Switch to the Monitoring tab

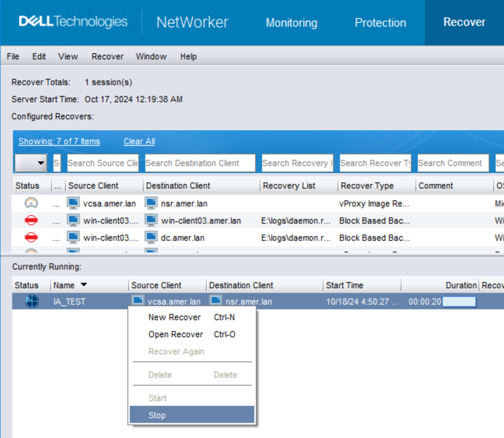tap(292, 22)
